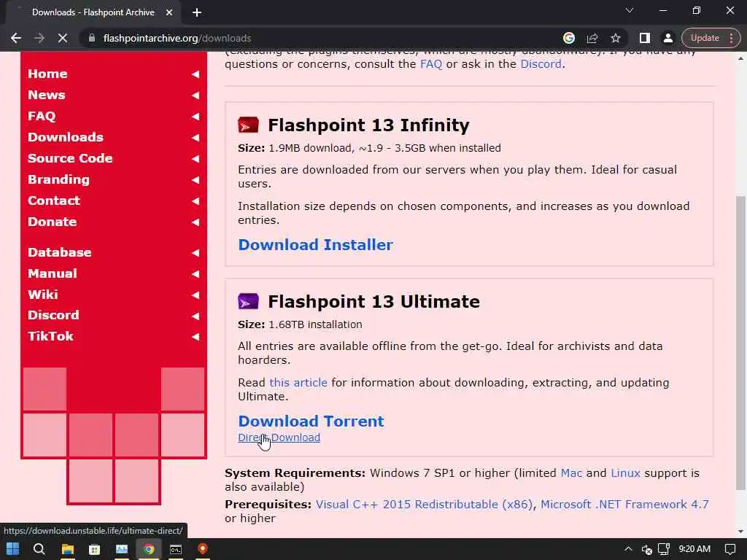Go to Downloads in the sidebar

[x=65, y=137]
